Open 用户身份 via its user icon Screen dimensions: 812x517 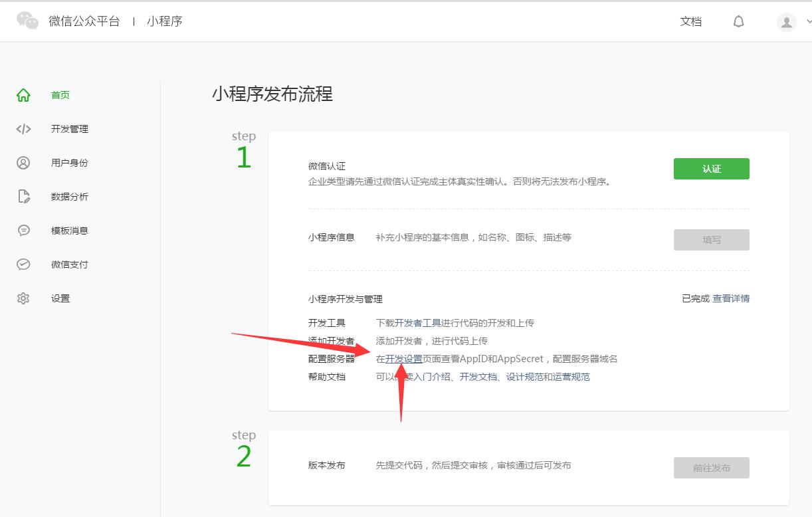click(x=23, y=162)
